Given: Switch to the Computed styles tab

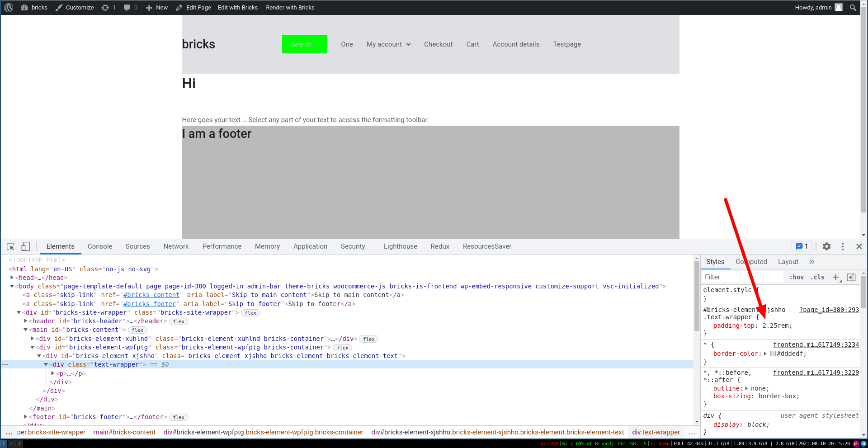Looking at the screenshot, I should [751, 262].
